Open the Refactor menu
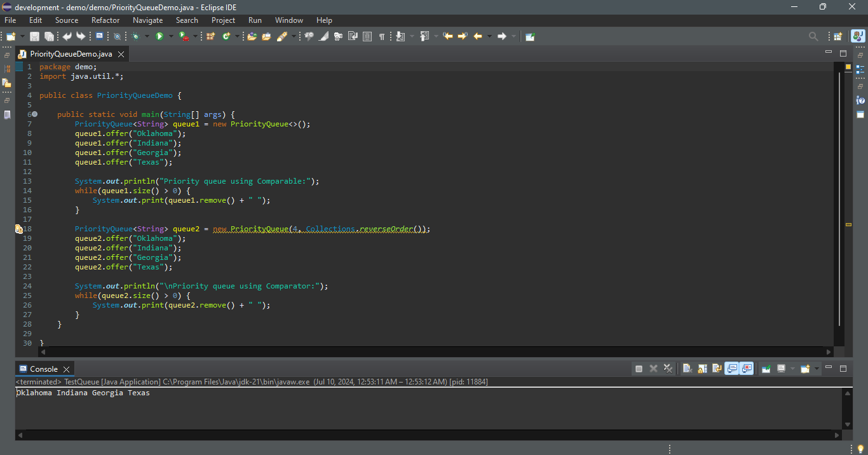Viewport: 868px width, 455px height. 105,20
